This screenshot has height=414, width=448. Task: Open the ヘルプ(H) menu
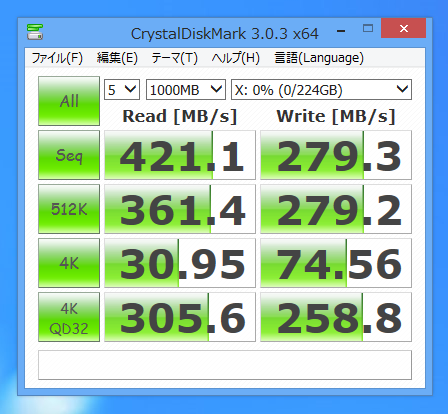pyautogui.click(x=235, y=58)
